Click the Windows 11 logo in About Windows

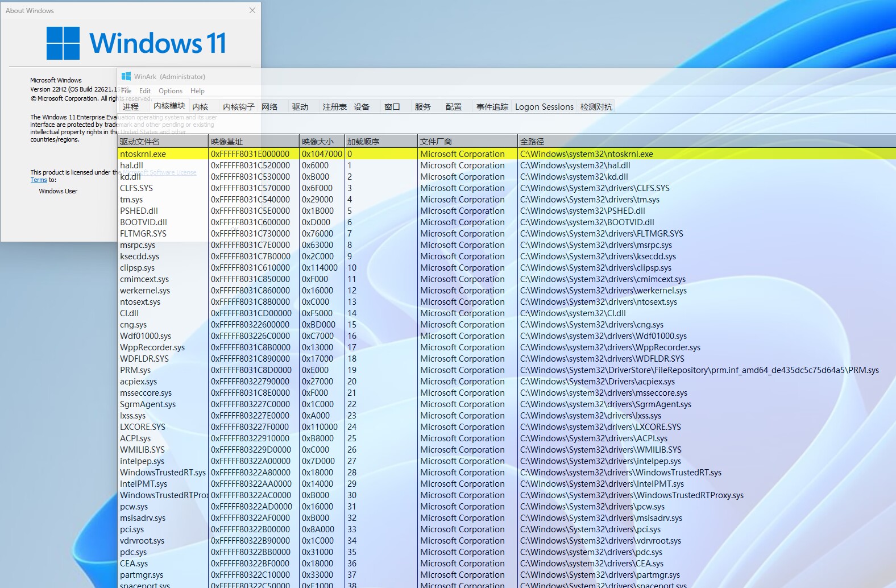coord(136,43)
